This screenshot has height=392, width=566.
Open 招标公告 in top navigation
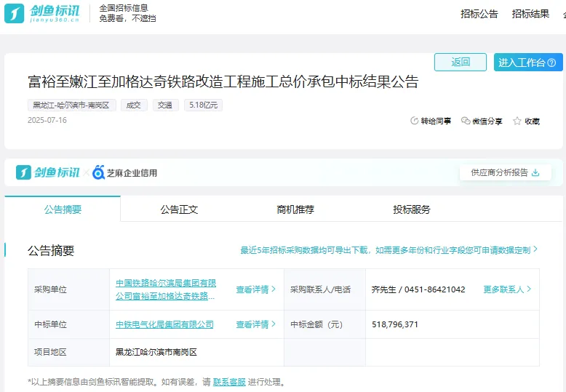[x=479, y=14]
